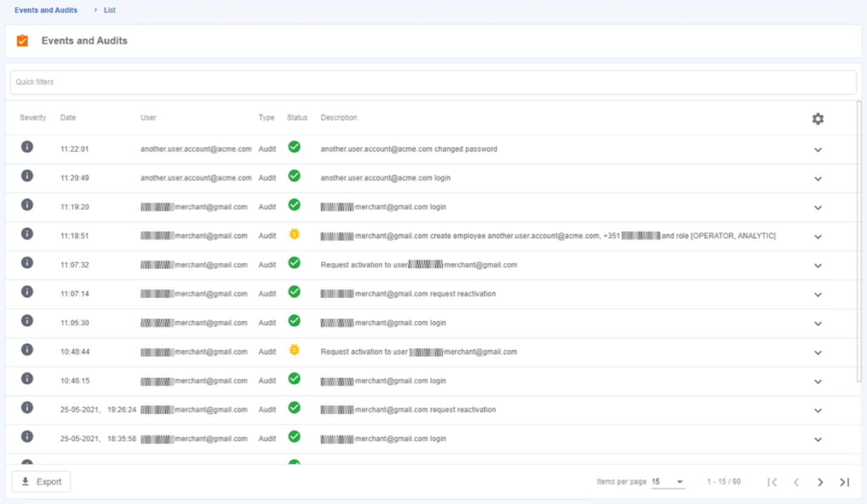867x504 pixels.
Task: Click the Quick filters input field
Action: pyautogui.click(x=433, y=82)
